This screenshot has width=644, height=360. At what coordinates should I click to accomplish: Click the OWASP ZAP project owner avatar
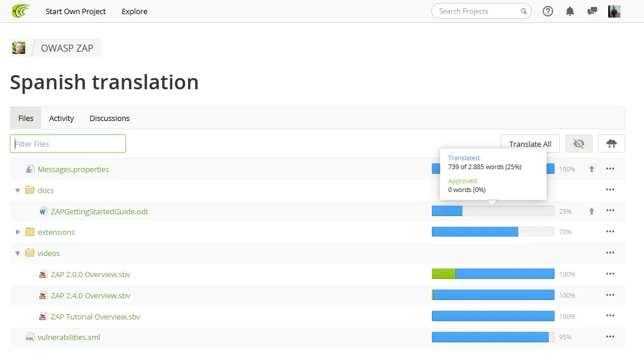click(18, 48)
